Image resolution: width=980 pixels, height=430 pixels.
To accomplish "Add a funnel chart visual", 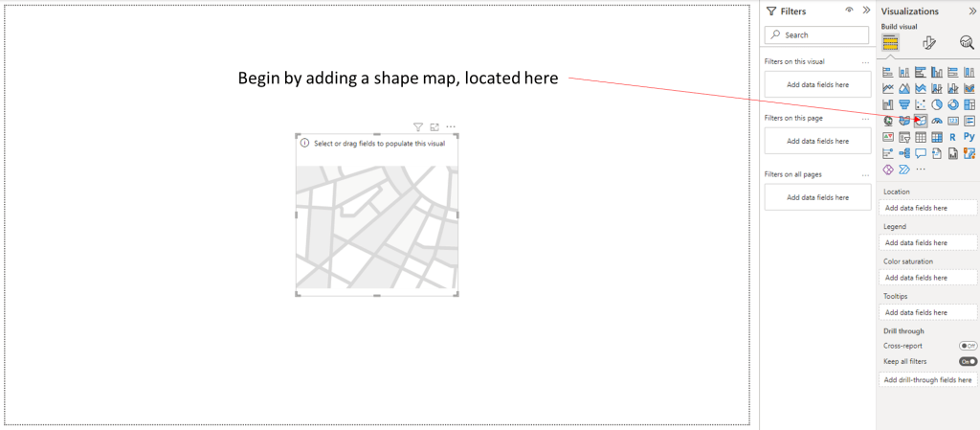I will pos(904,104).
